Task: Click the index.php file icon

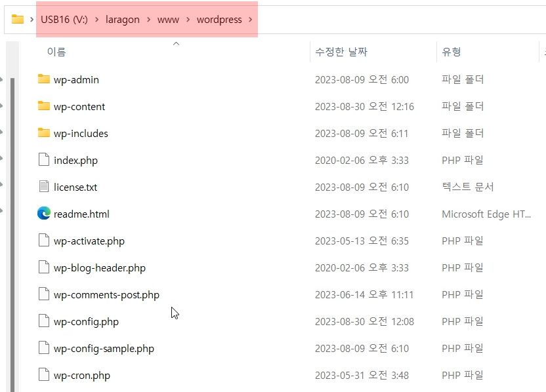Action: [x=43, y=160]
